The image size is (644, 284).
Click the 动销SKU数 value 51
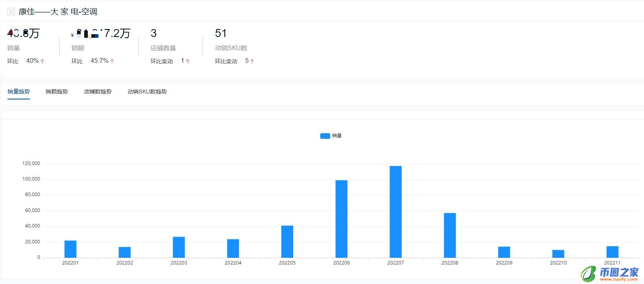coord(221,33)
